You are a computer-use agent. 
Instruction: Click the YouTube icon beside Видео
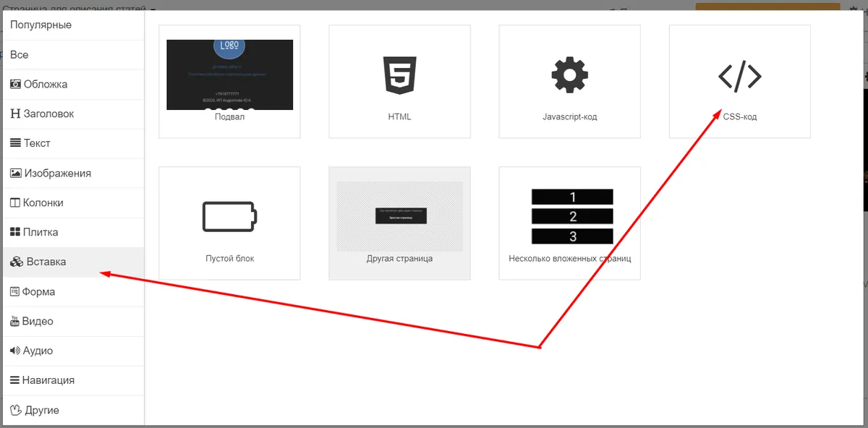pyautogui.click(x=14, y=322)
